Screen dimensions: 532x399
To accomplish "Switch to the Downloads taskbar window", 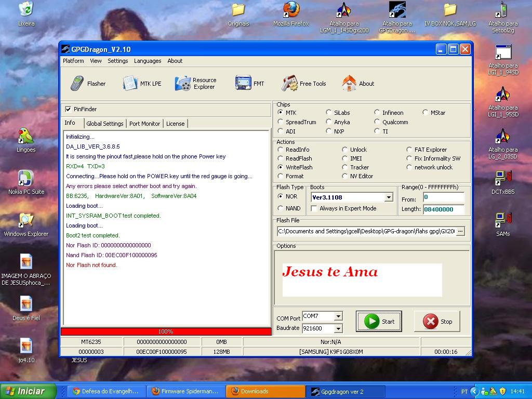I will 265,391.
